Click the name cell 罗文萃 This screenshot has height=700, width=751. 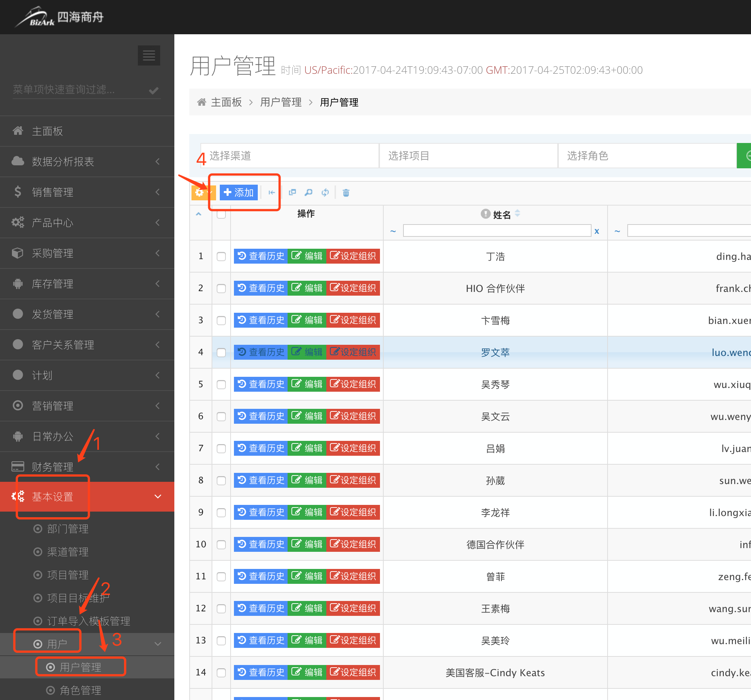tap(495, 352)
